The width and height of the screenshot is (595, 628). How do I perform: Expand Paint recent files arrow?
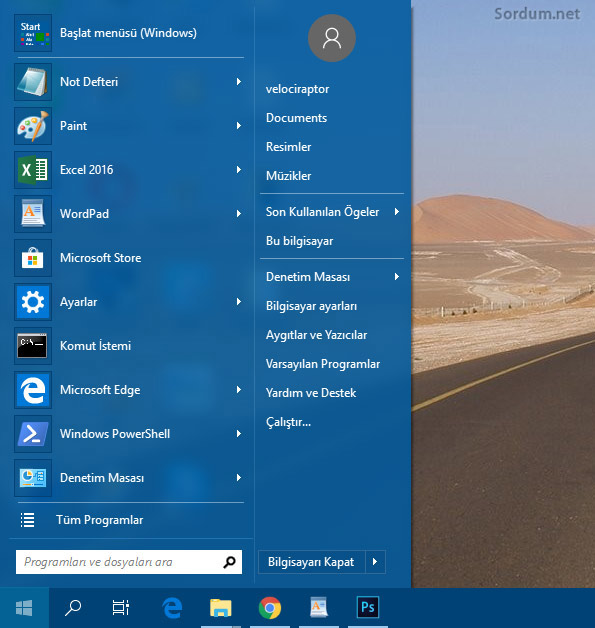[239, 126]
